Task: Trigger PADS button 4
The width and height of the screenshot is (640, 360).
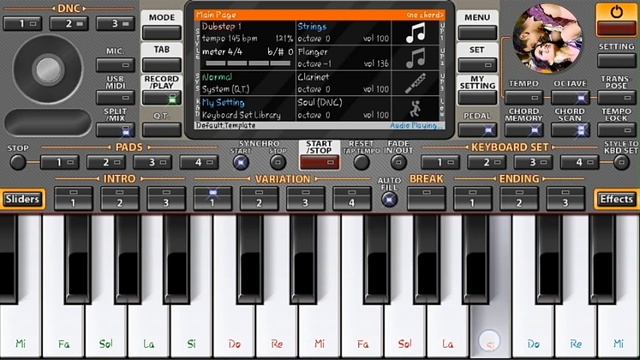Action: (199, 162)
